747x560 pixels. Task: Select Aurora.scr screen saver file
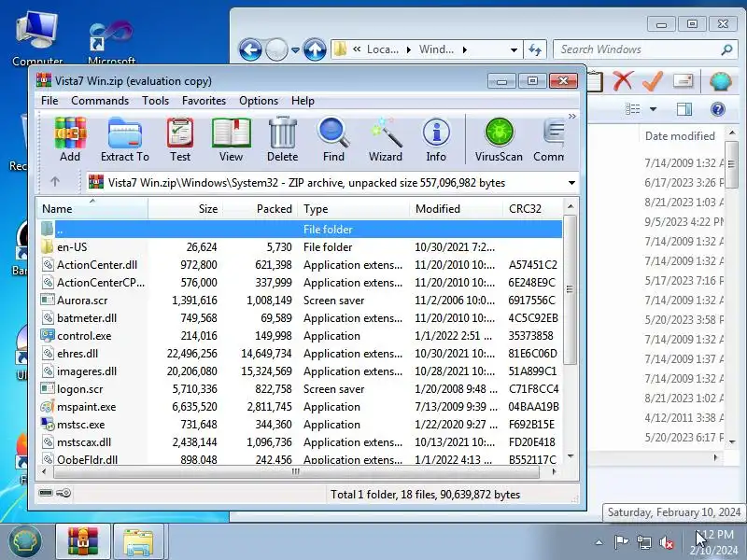(x=301, y=301)
